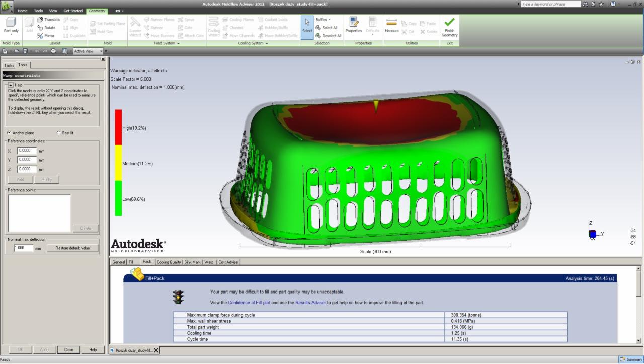Click Select All in the Selection group
The width and height of the screenshot is (644, 364).
tap(327, 28)
